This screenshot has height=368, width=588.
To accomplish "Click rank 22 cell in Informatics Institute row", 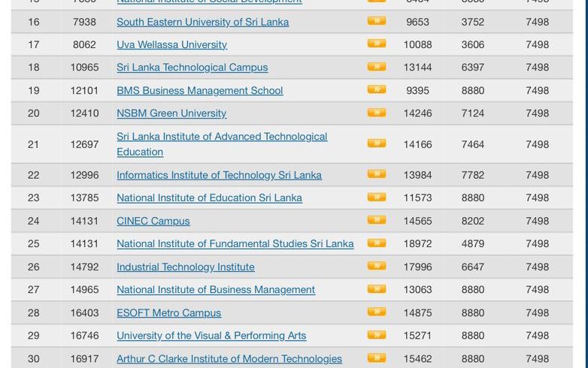I will click(x=33, y=175).
